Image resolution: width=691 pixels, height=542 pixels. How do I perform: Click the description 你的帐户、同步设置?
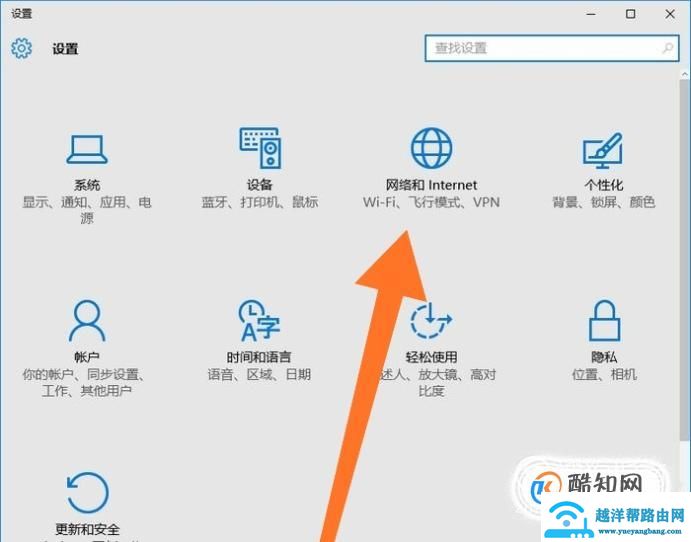click(84, 375)
